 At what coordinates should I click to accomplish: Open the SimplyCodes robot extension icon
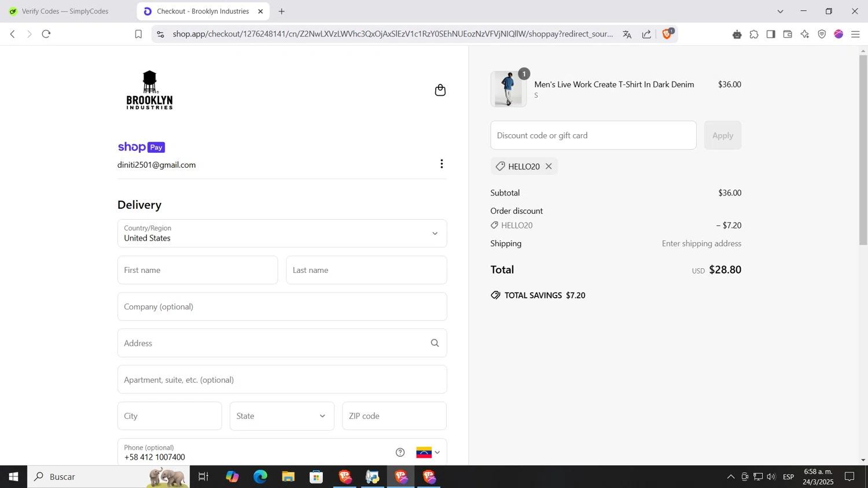[737, 34]
